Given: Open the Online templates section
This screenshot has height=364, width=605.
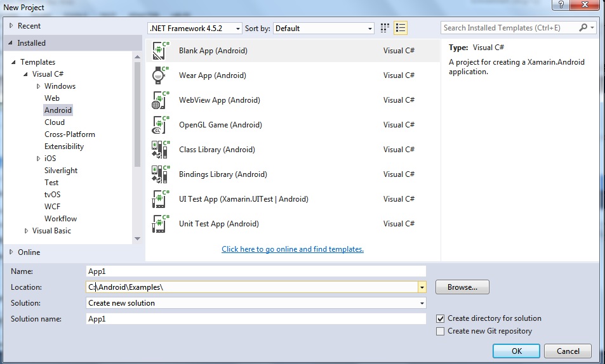Looking at the screenshot, I should click(x=29, y=252).
